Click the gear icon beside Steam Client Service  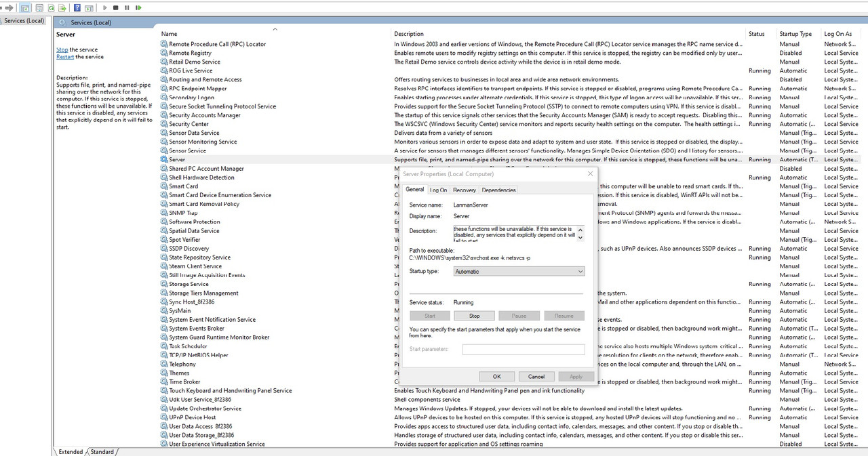click(164, 266)
